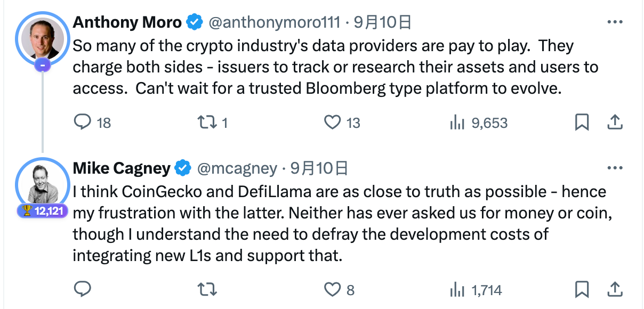Click Mike Cagney's verified badge
The height and width of the screenshot is (309, 644).
tap(182, 168)
